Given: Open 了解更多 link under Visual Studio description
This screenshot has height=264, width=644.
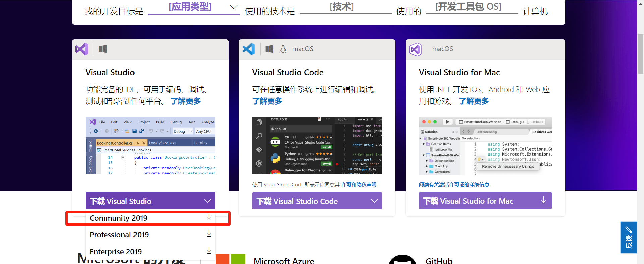Looking at the screenshot, I should (186, 101).
